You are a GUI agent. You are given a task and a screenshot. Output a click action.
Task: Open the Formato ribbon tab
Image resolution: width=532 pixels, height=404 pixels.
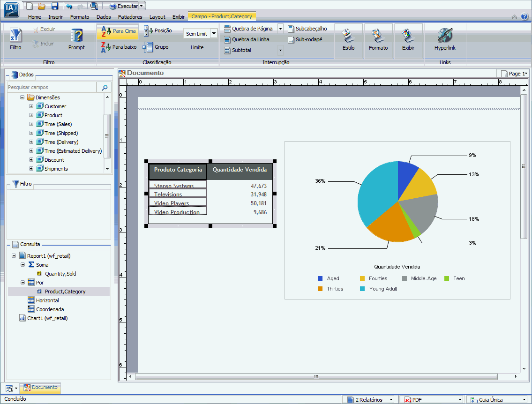[80, 17]
